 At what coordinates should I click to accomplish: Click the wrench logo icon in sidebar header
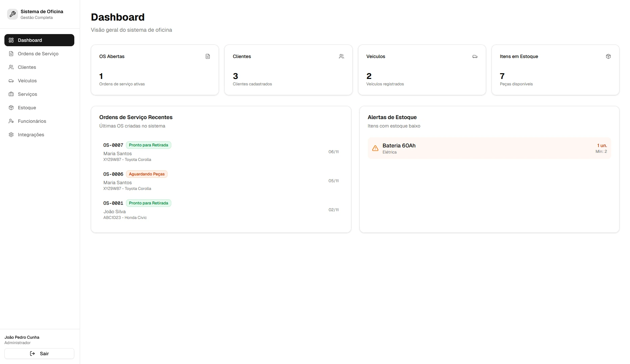click(12, 14)
